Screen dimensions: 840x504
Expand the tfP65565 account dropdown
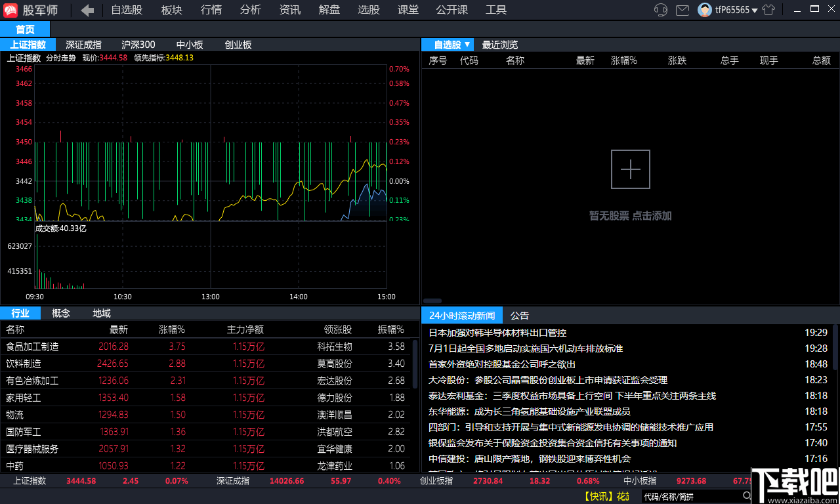tap(755, 10)
